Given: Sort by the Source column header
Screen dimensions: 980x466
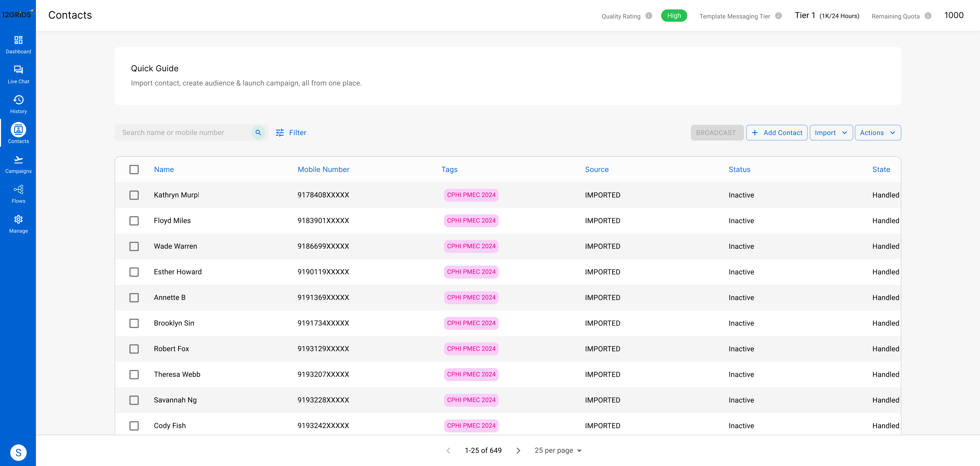Looking at the screenshot, I should (x=596, y=169).
